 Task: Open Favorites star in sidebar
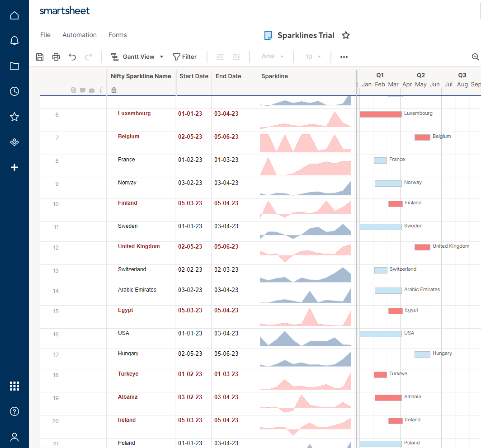[14, 117]
